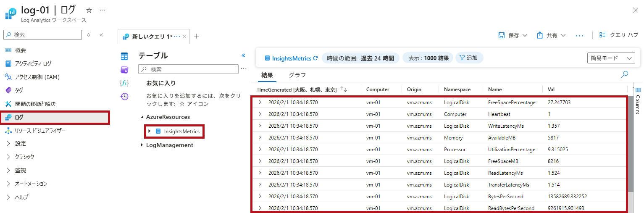Click the search icon above results grid
This screenshot has width=644, height=213.
(x=624, y=74)
